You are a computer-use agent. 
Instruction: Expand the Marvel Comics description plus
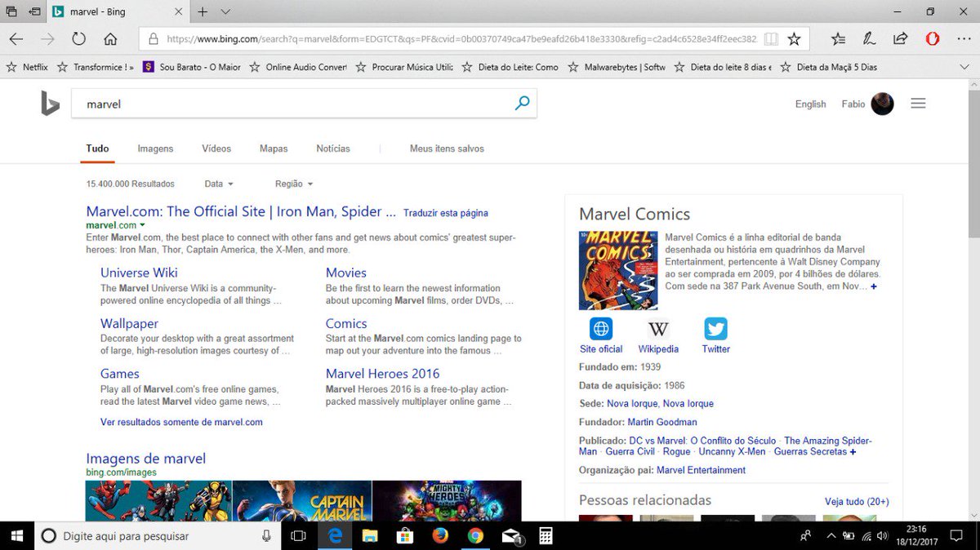click(874, 287)
